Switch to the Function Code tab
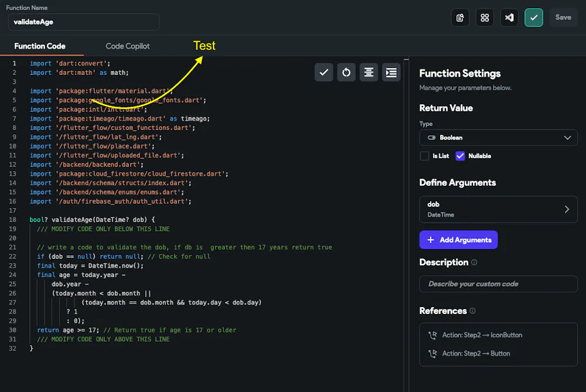This screenshot has height=392, width=586. click(40, 46)
